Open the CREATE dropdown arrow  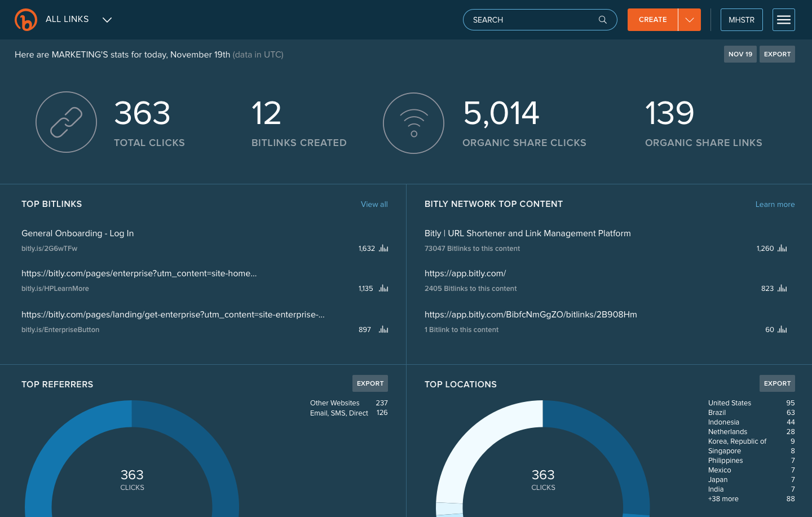[x=689, y=19]
